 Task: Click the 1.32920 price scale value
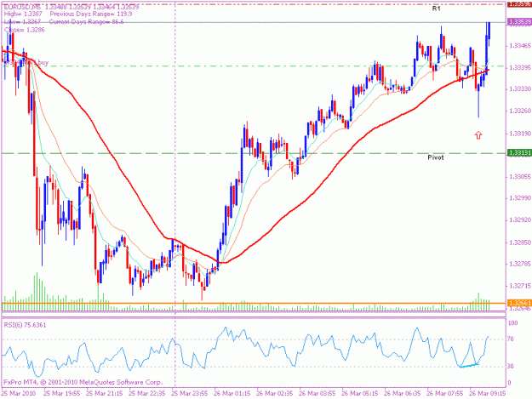click(520, 220)
